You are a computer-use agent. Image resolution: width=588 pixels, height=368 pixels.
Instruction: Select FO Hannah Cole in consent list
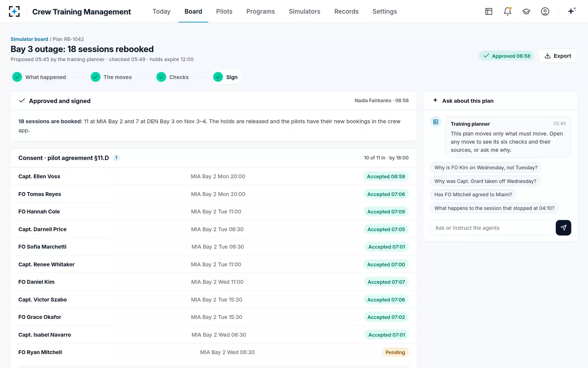point(39,212)
